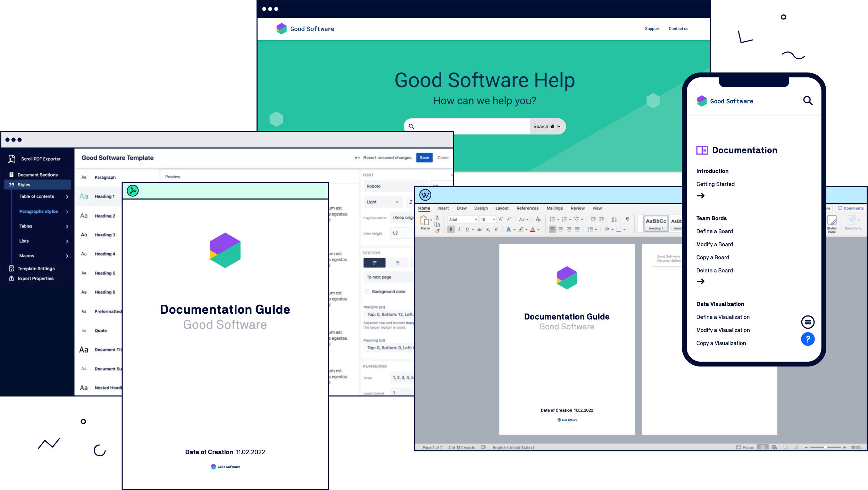868x490 pixels.
Task: Click the yellow text highlight color in Word
Action: pyautogui.click(x=521, y=229)
